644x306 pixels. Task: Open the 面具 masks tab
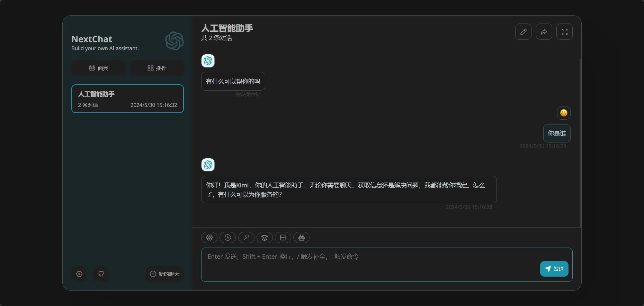[98, 68]
